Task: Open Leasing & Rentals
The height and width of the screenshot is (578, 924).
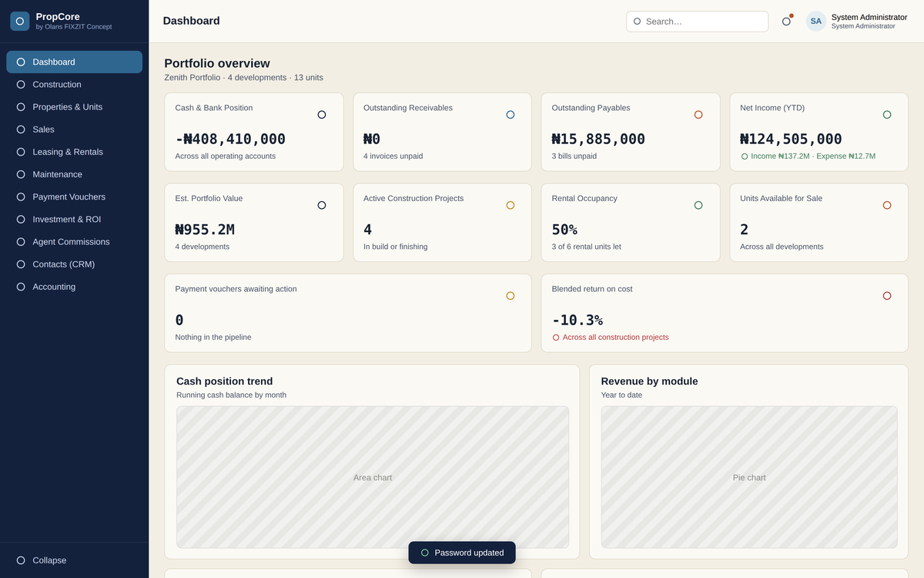Action: pyautogui.click(x=75, y=152)
